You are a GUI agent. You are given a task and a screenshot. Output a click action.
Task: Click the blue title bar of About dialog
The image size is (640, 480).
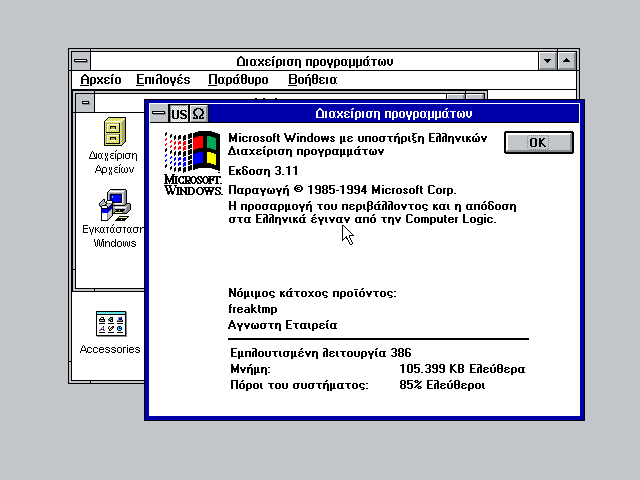pos(393,113)
